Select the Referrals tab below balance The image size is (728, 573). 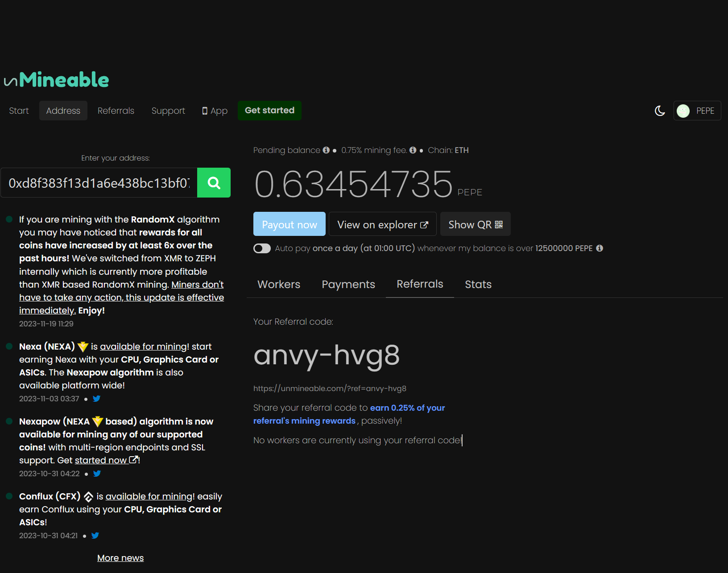tap(420, 284)
